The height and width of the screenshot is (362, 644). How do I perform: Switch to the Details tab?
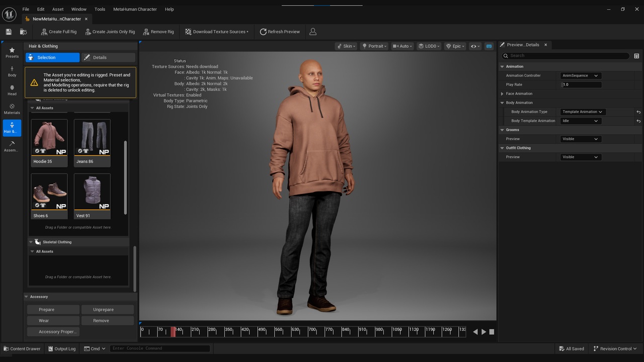pos(108,57)
